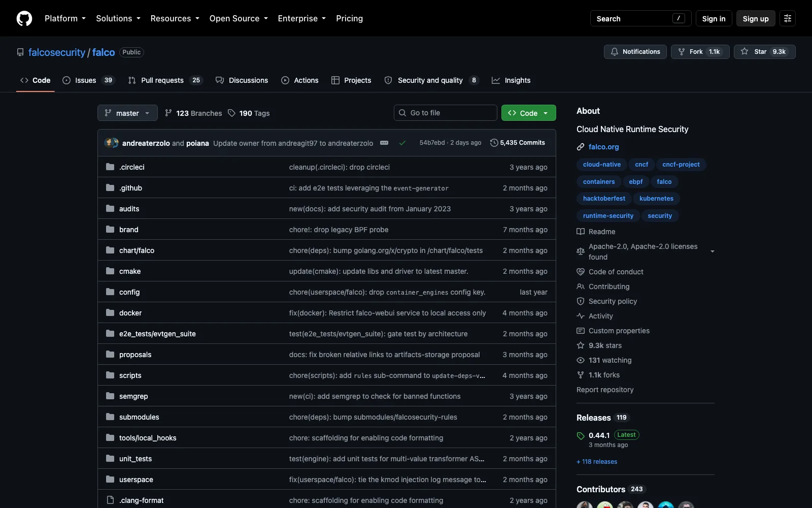Click the header Search field
The height and width of the screenshot is (508, 812).
coord(640,18)
